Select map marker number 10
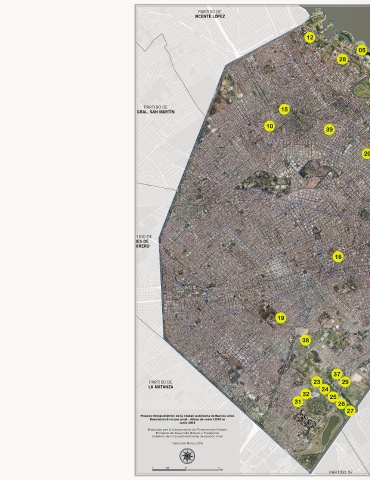370x480 pixels. click(270, 126)
